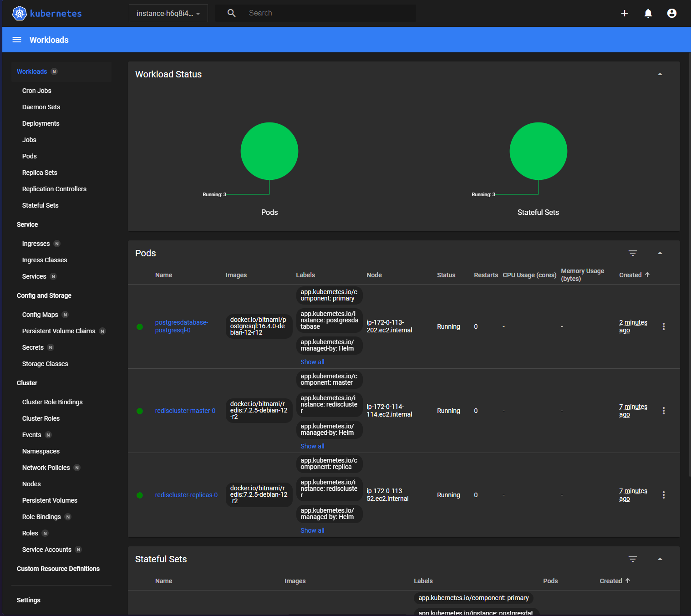Viewport: 691px width, 616px height.
Task: Open the instance namespace selector
Action: [x=168, y=13]
